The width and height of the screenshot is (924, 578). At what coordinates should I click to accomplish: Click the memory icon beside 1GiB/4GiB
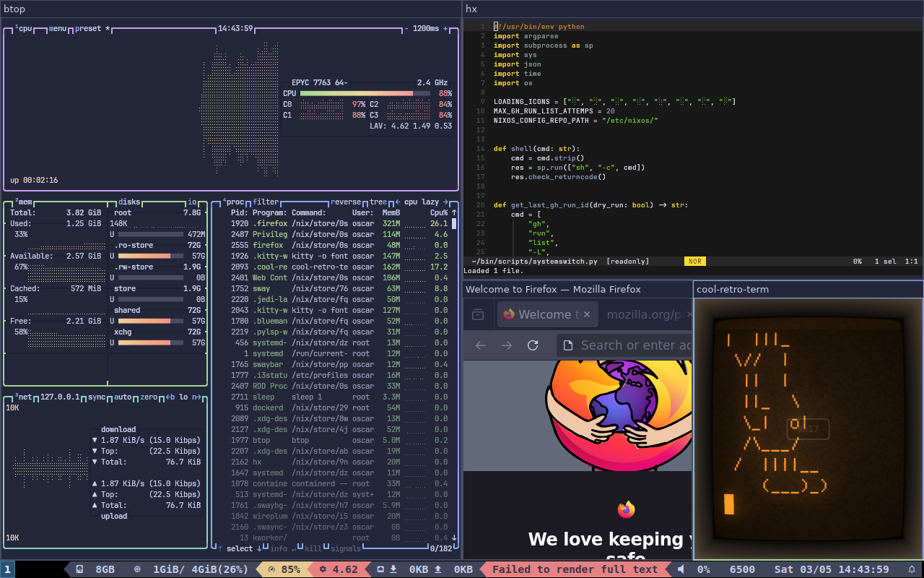tap(138, 569)
